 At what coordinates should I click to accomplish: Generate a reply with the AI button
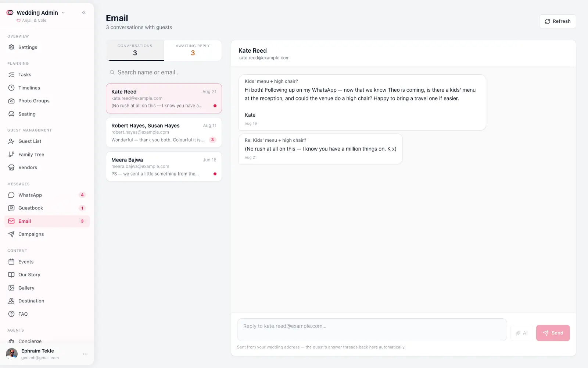[521, 333]
